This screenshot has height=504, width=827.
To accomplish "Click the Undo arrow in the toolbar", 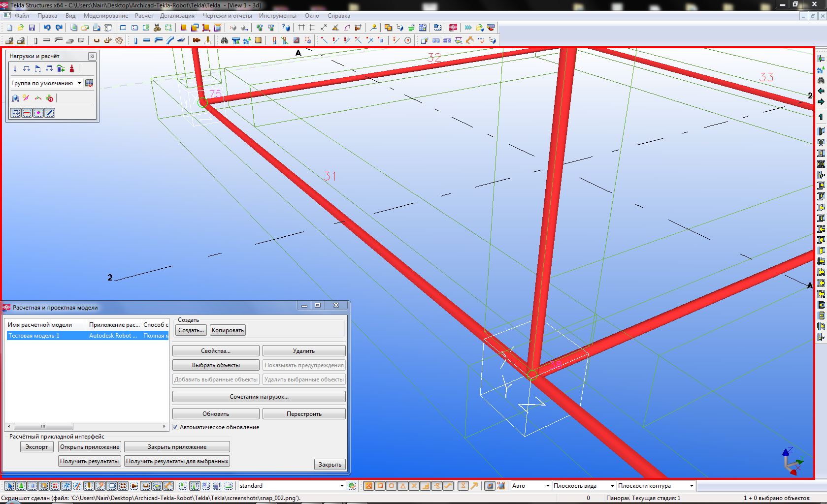I will (x=47, y=28).
